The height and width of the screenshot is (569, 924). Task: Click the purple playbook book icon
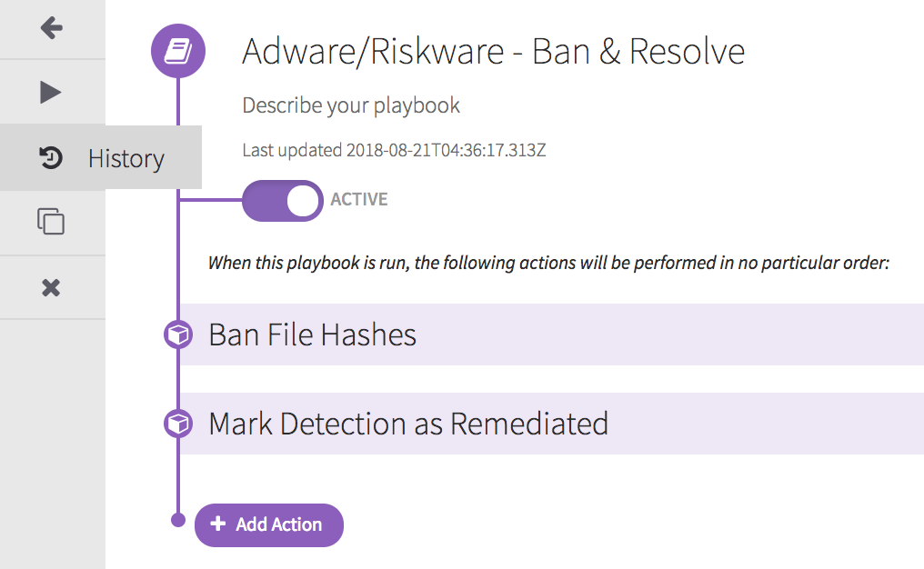point(178,51)
